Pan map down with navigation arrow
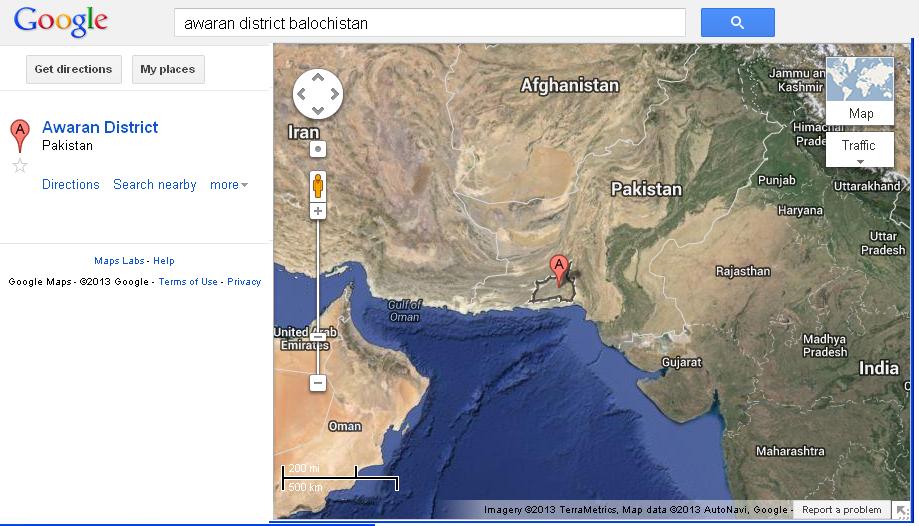919x526 pixels. click(x=318, y=110)
